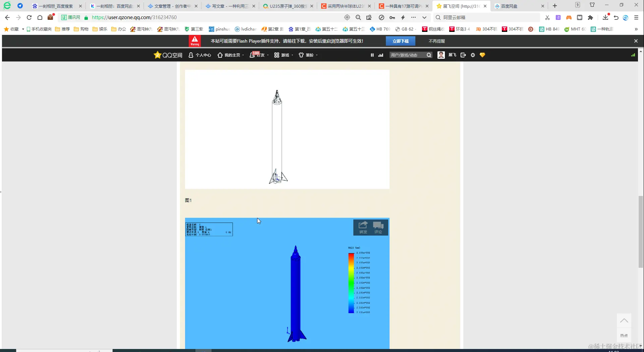Click 不再提醒 in the Flash warning bar
Screen dimensions: 644x352
(x=436, y=41)
